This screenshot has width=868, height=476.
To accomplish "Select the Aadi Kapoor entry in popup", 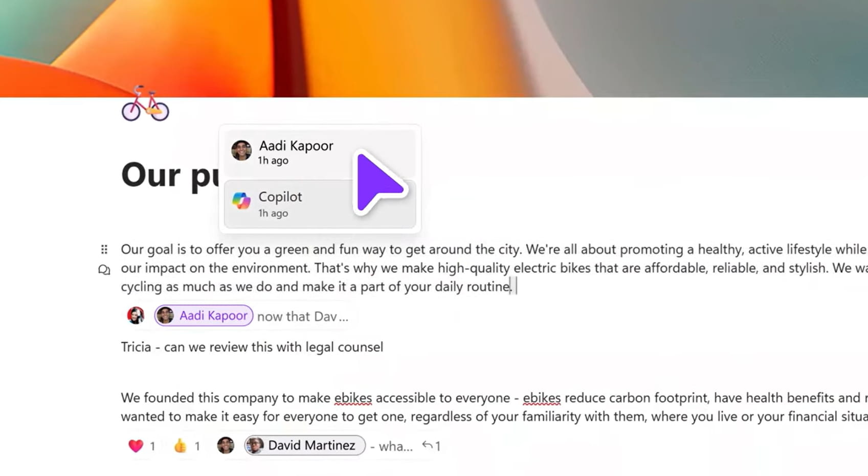I will tap(320, 153).
